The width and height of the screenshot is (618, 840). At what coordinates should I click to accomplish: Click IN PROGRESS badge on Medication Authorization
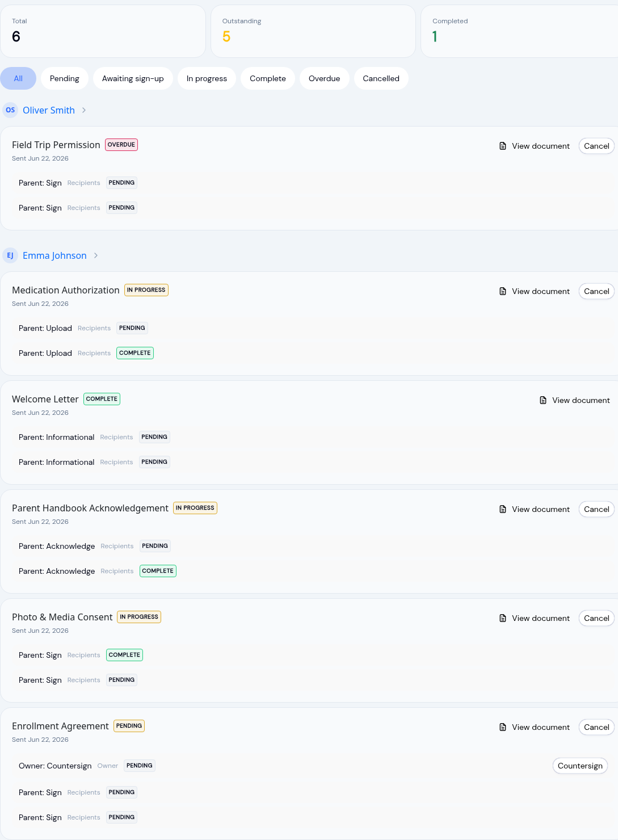(x=146, y=290)
